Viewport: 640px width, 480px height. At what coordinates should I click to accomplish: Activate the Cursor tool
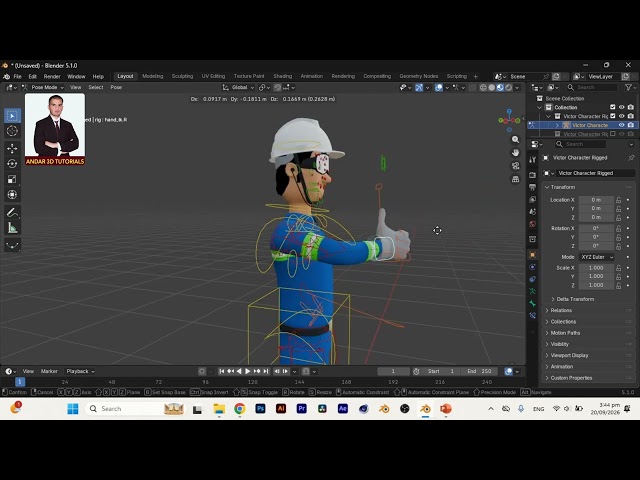point(12,131)
